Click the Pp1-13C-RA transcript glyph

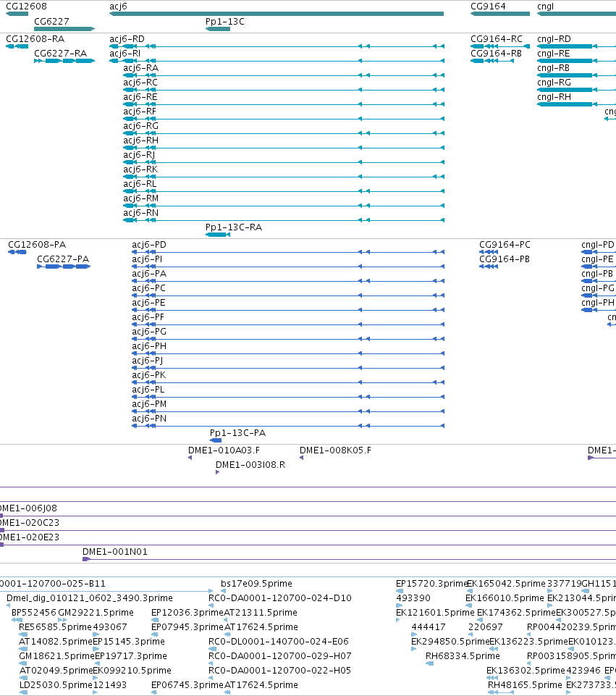point(218,235)
